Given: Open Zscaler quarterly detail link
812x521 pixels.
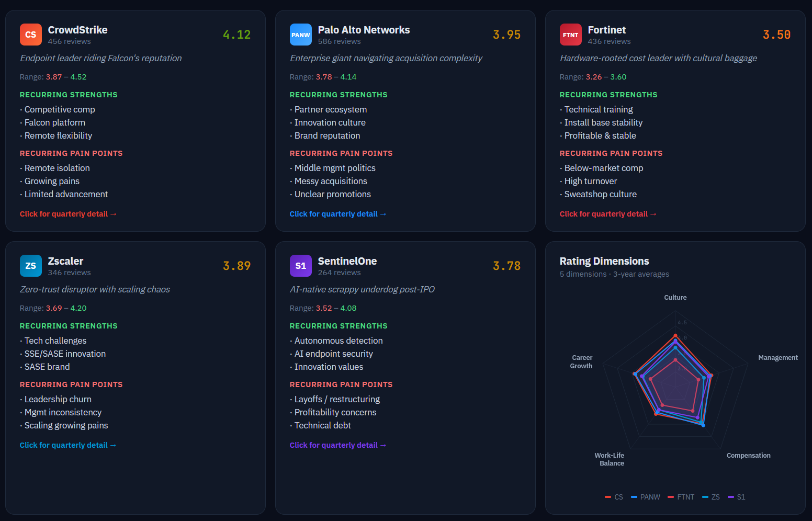Looking at the screenshot, I should tap(68, 445).
